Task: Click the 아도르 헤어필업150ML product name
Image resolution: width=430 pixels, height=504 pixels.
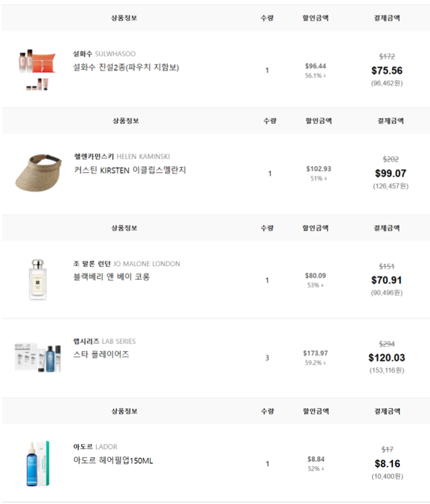Action: pyautogui.click(x=113, y=461)
